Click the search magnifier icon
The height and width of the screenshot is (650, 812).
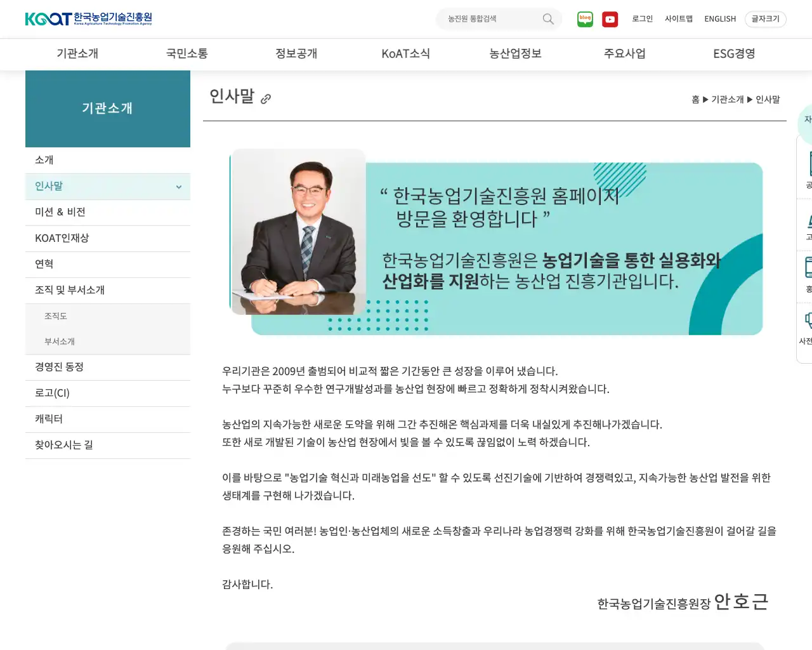click(x=548, y=19)
